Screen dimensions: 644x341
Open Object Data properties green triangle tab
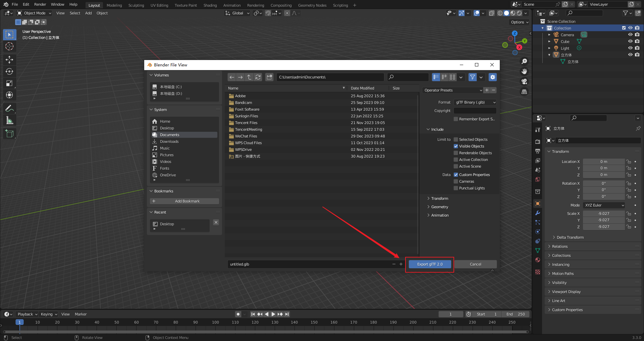(x=538, y=250)
